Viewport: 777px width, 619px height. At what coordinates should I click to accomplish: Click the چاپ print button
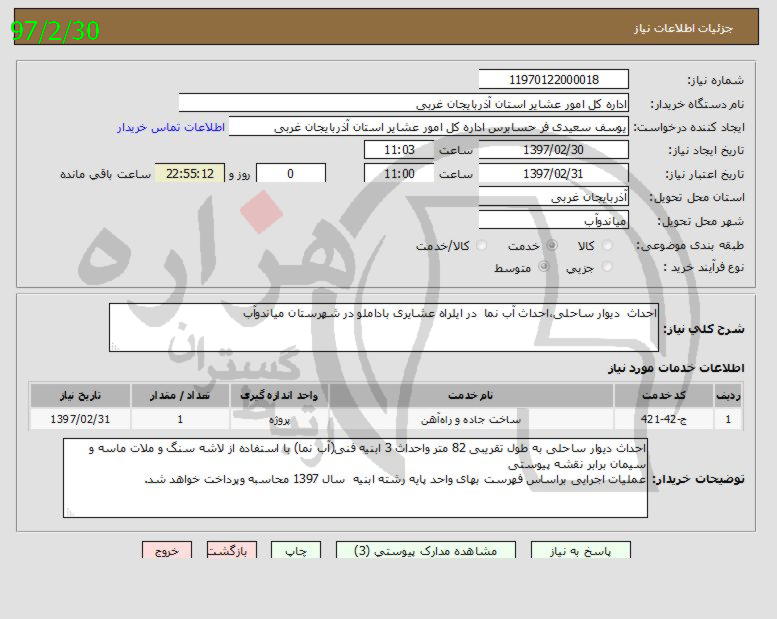click(x=296, y=551)
